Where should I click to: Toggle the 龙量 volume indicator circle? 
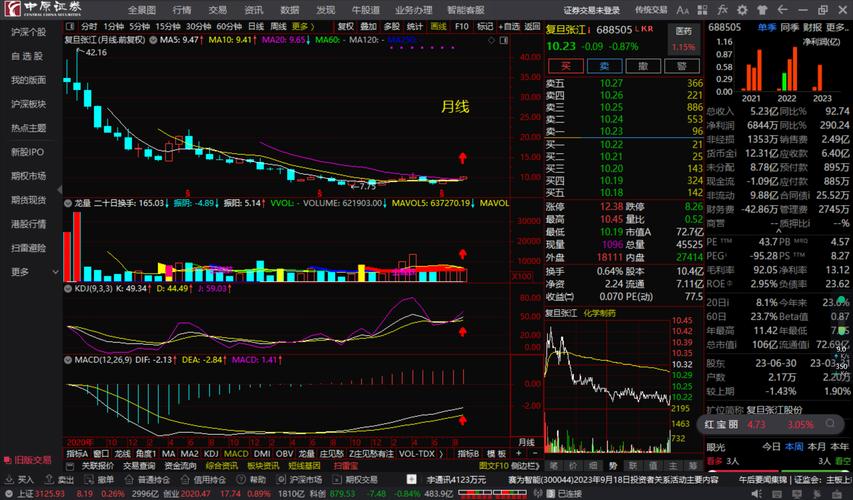pos(68,203)
